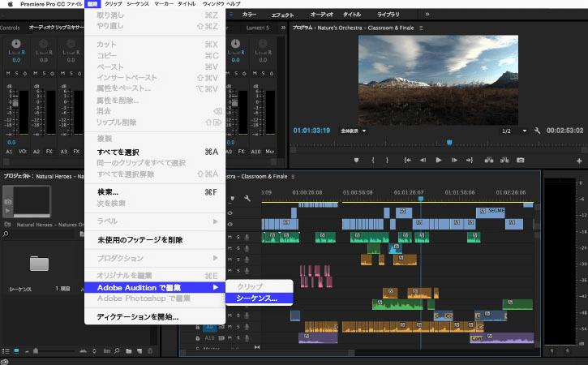The height and width of the screenshot is (365, 588).
Task: Choose 未使用のフッテージを削除
Action: tap(155, 240)
